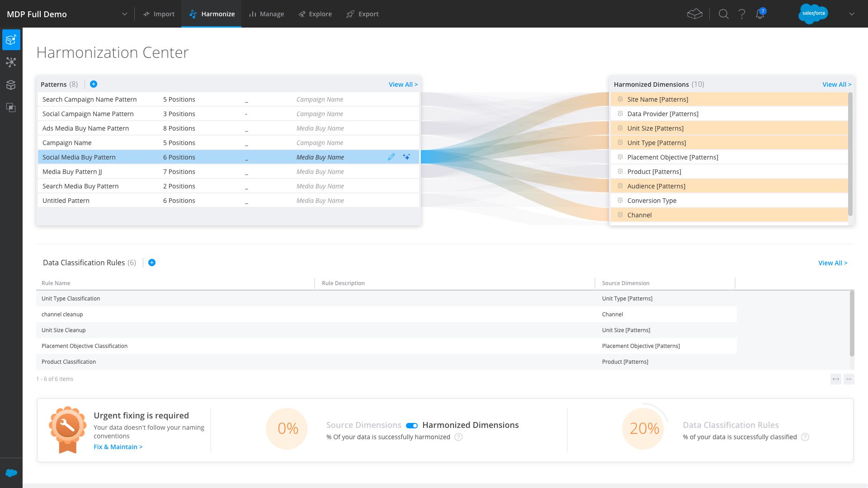Image resolution: width=868 pixels, height=488 pixels.
Task: Switch to the Import tab
Action: [x=159, y=14]
